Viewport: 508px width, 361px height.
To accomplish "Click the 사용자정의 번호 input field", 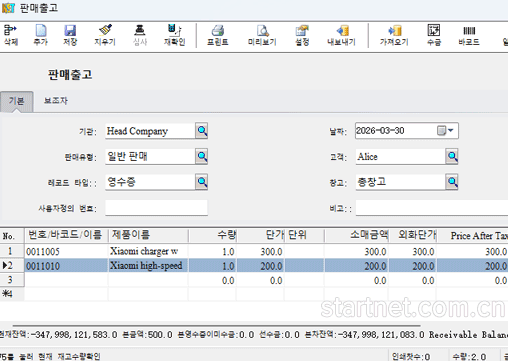I will pos(156,208).
